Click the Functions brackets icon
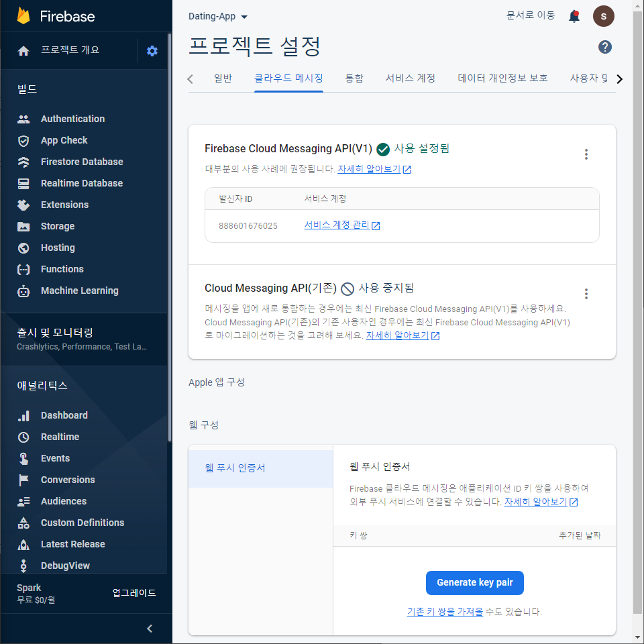 click(23, 270)
